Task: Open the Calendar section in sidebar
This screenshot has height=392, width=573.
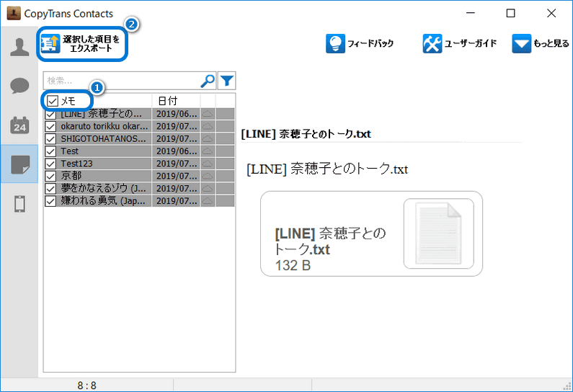Action: click(x=19, y=125)
